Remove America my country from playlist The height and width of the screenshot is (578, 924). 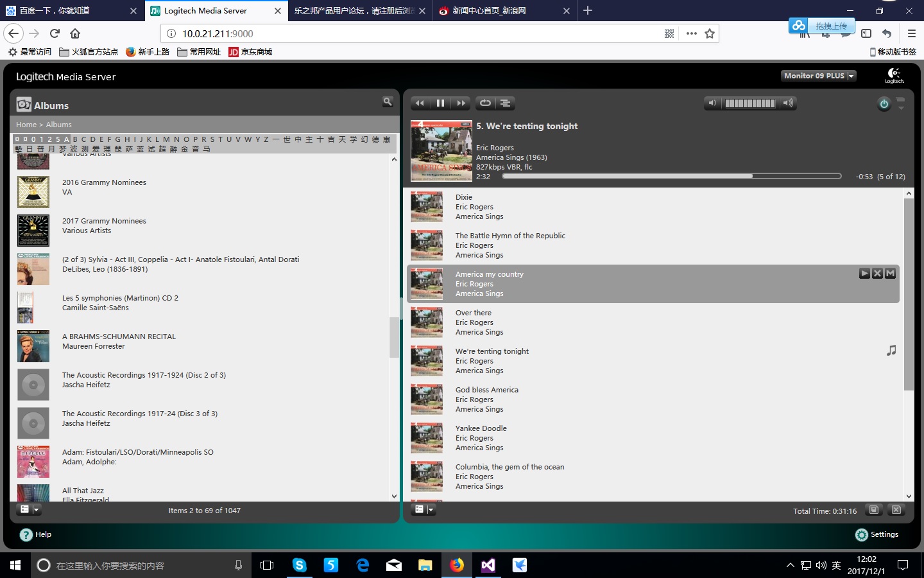pyautogui.click(x=877, y=274)
